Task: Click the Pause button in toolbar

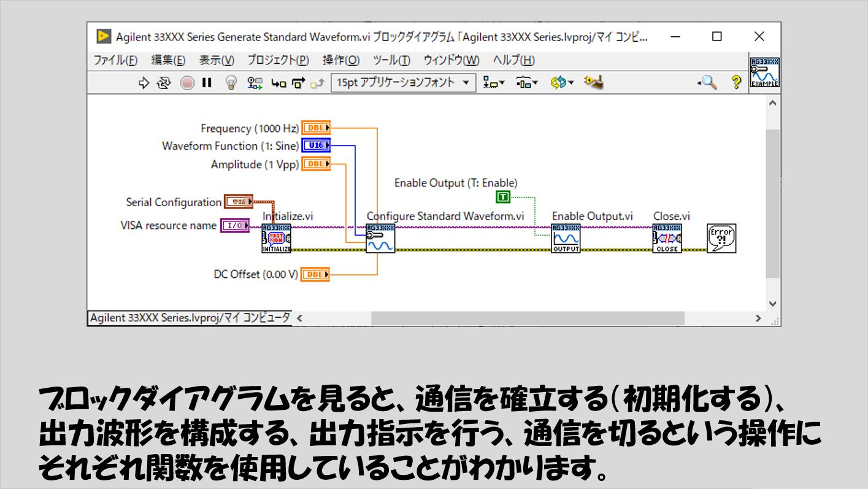Action: point(206,83)
